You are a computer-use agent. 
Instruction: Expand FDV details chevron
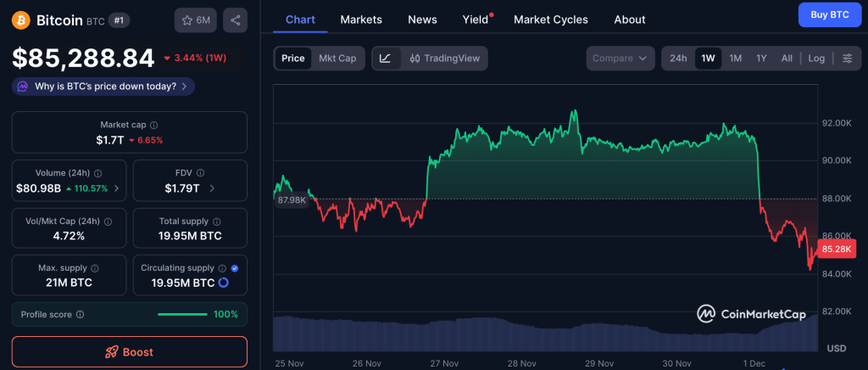212,188
